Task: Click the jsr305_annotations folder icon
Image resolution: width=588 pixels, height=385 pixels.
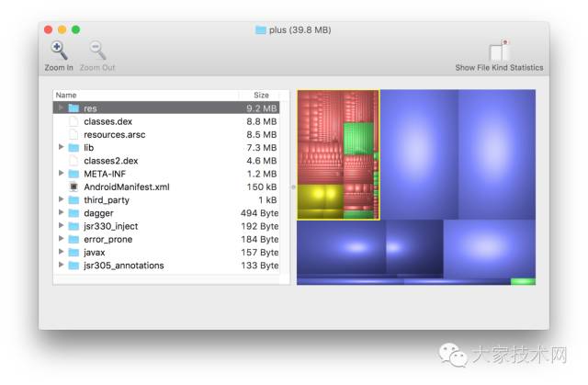Action: tap(73, 266)
